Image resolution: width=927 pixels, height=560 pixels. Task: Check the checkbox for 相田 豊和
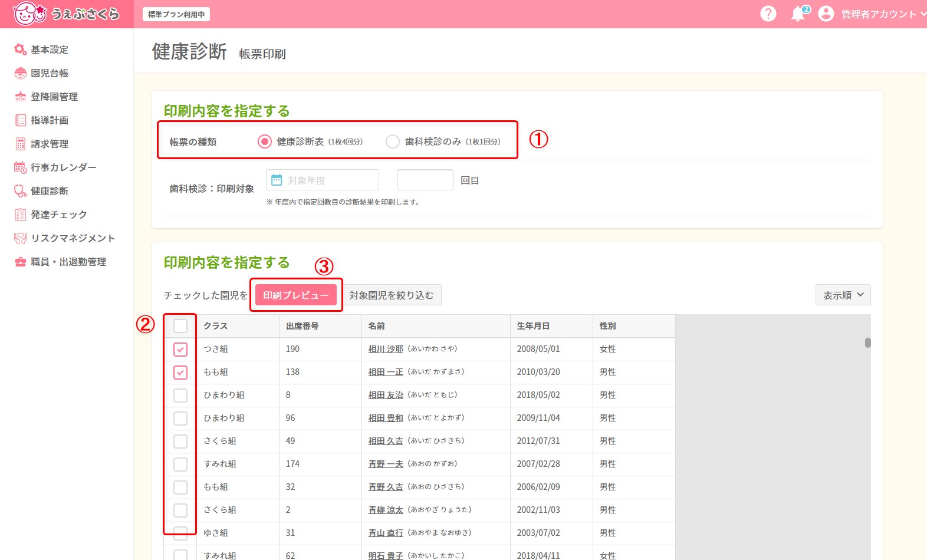[180, 419]
